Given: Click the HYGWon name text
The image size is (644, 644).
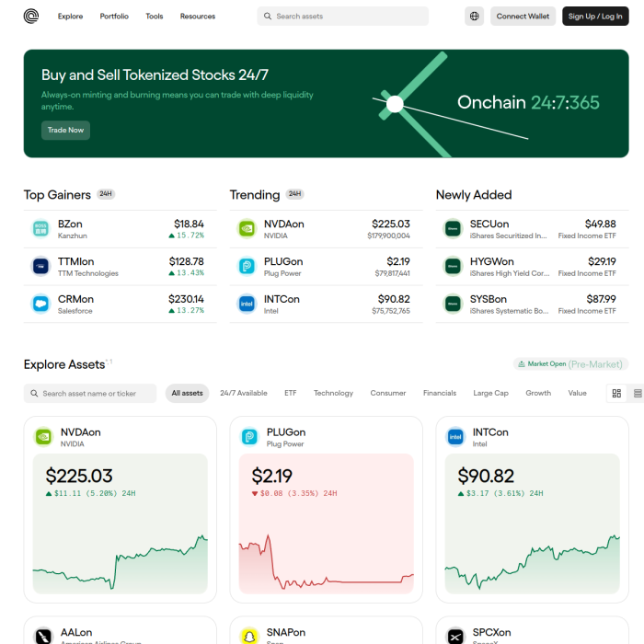Looking at the screenshot, I should tap(491, 261).
